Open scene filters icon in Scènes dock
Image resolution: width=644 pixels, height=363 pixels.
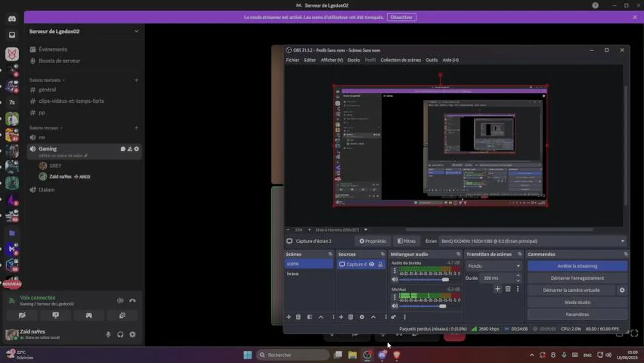[309, 317]
